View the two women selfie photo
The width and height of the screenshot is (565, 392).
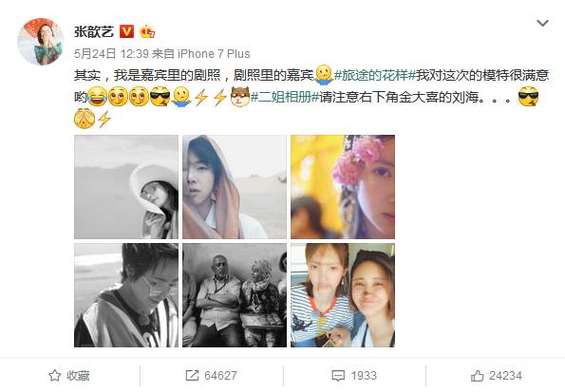pos(343,295)
